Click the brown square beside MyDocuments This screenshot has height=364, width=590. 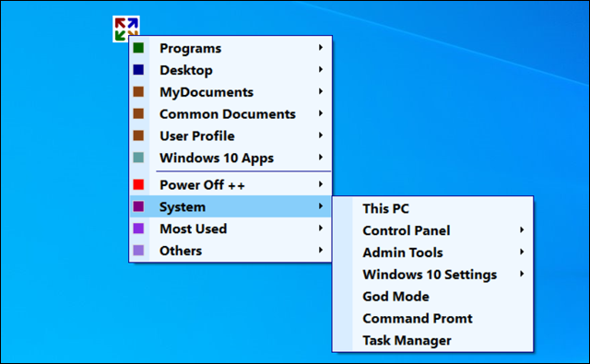138,92
